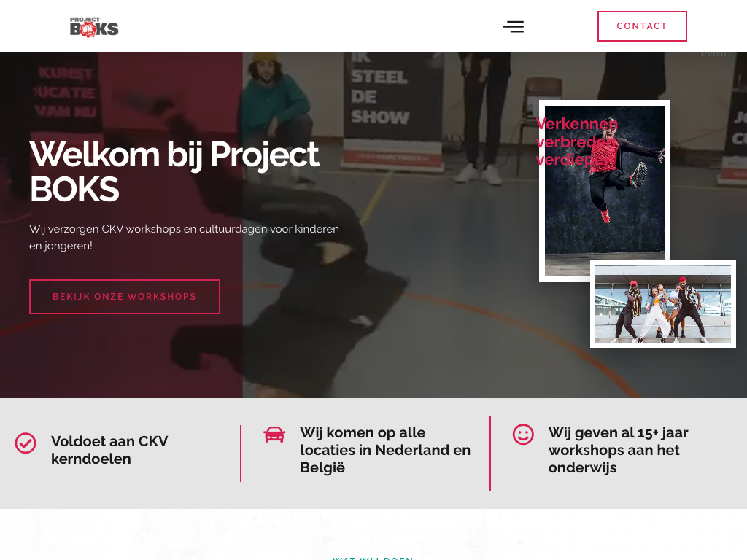Click the checkmark icon beside CKV kerndoelen

click(x=26, y=443)
